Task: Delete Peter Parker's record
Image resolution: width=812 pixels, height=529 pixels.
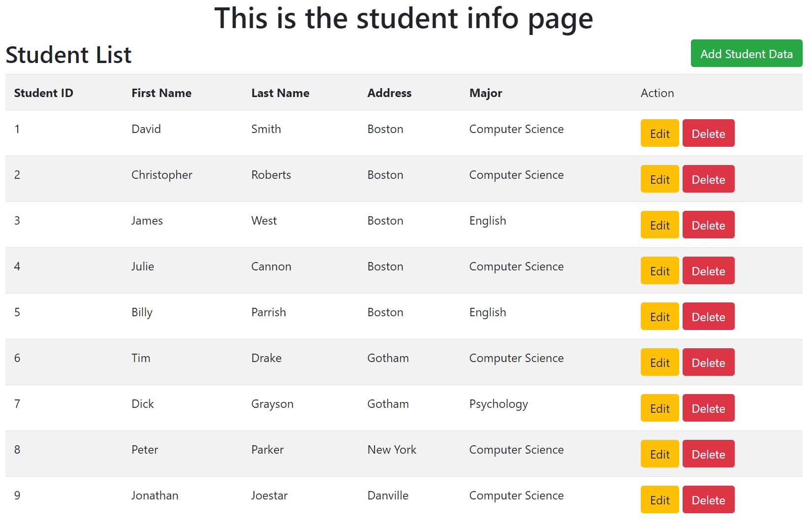Action: pos(708,454)
